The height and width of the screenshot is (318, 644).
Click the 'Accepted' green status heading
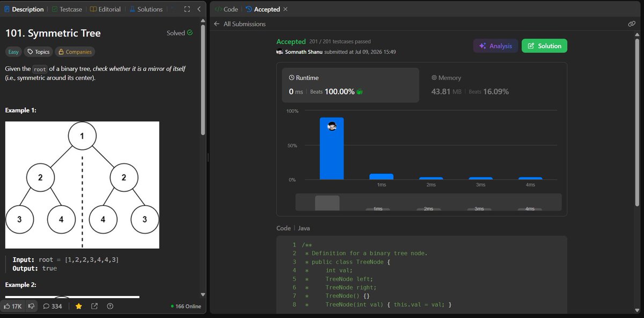click(x=290, y=41)
